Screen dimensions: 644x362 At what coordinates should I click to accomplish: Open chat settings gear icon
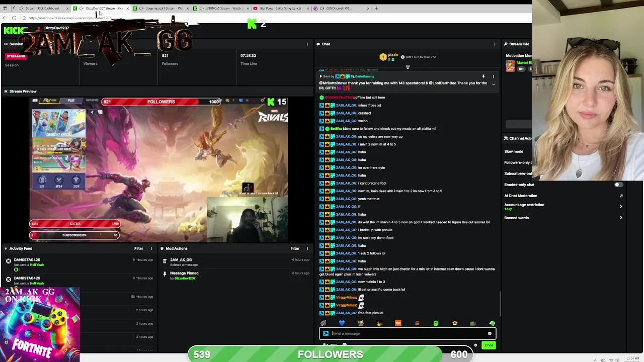coord(475,345)
